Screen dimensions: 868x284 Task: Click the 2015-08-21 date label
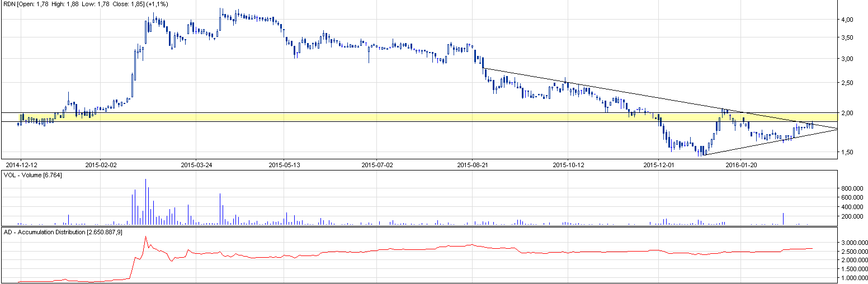[473, 165]
